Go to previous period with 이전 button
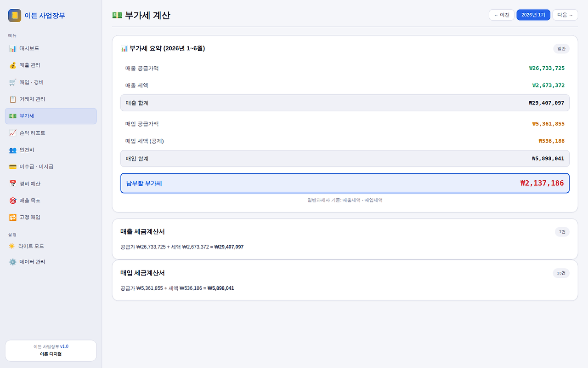This screenshot has width=588, height=368. (501, 14)
